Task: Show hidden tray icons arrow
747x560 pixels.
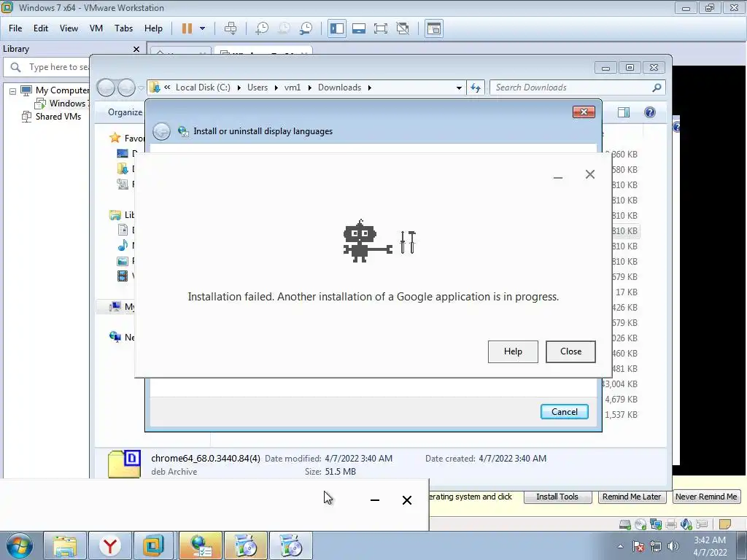Action: point(620,546)
